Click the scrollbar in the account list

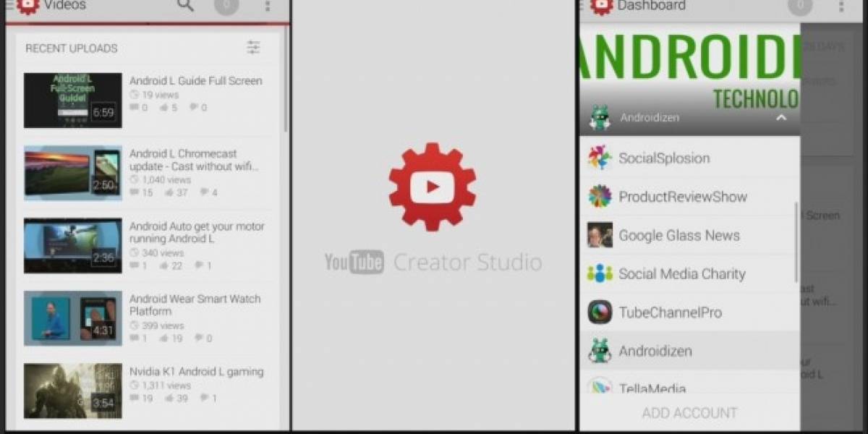tap(796, 242)
